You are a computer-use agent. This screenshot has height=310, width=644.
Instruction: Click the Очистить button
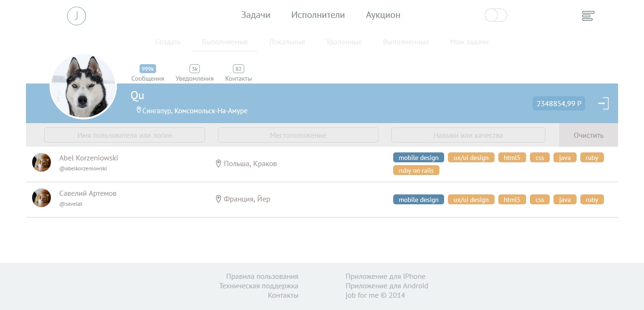(x=588, y=135)
